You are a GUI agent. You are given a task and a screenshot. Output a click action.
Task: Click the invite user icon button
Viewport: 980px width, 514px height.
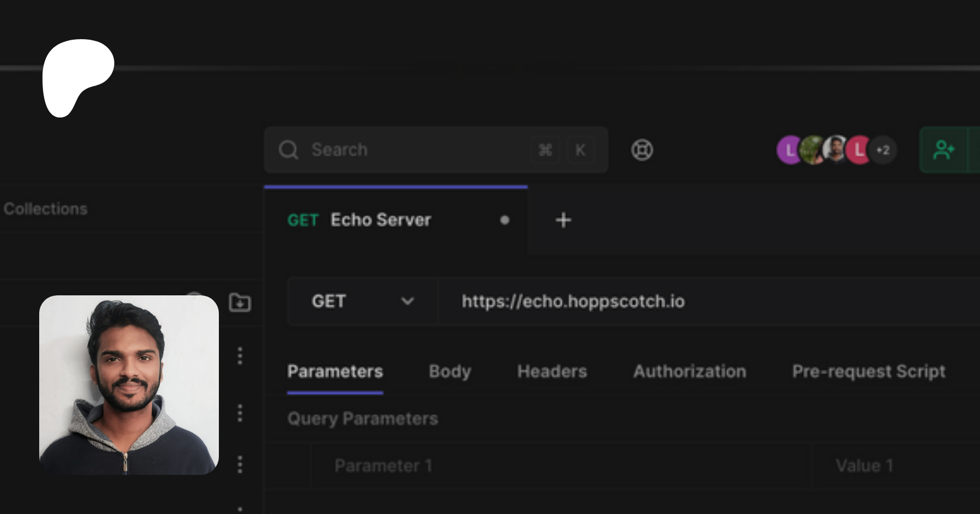[944, 150]
